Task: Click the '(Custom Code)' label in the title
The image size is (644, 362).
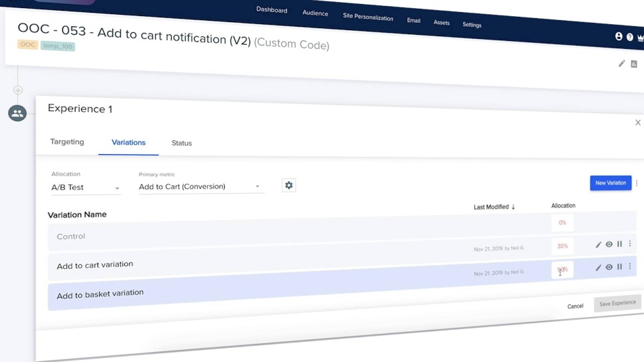Action: [292, 44]
